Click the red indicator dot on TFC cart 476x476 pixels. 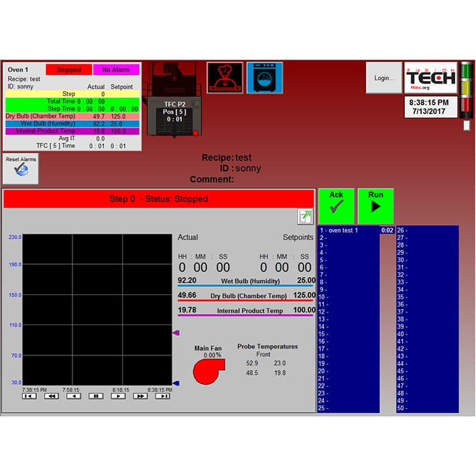[196, 133]
